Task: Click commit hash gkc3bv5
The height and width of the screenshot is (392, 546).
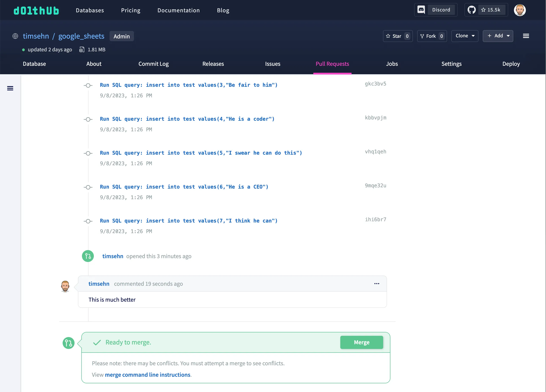Action: tap(375, 84)
